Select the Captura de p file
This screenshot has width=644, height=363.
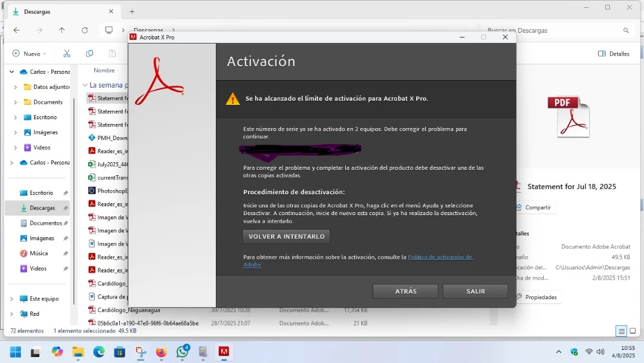(107, 296)
